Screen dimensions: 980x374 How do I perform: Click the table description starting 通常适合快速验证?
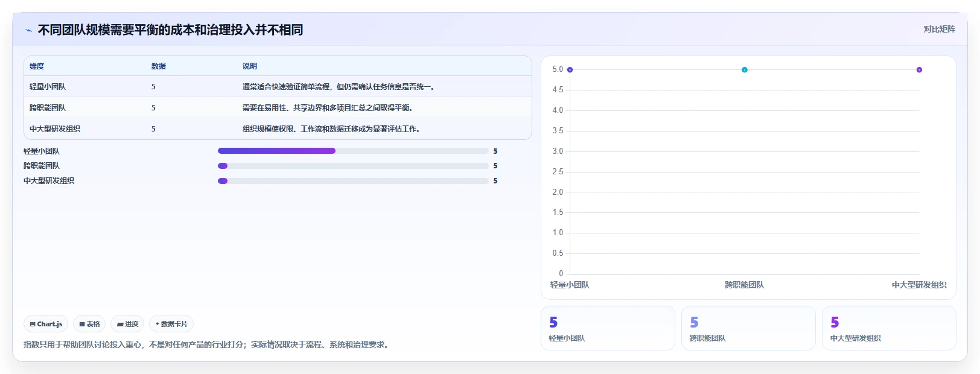339,87
